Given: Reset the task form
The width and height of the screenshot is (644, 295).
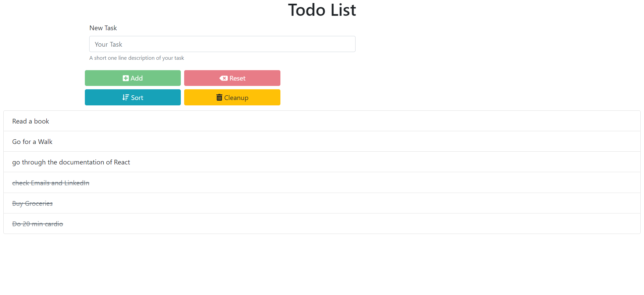Looking at the screenshot, I should [232, 78].
